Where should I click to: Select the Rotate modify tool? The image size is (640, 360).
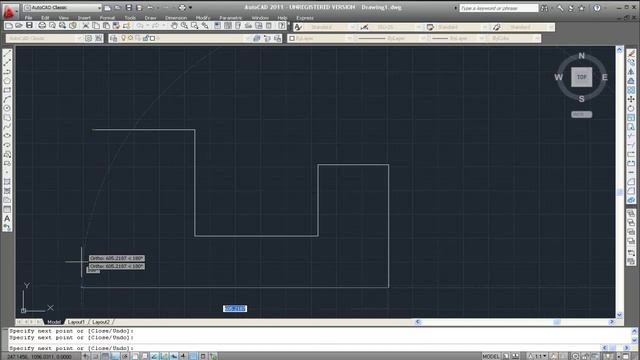pos(631,108)
